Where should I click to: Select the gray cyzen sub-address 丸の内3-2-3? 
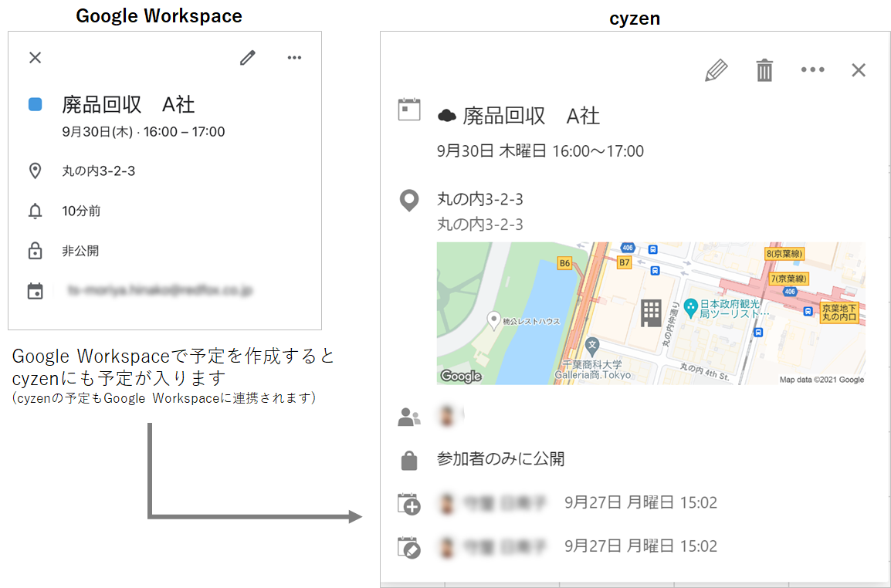480,225
